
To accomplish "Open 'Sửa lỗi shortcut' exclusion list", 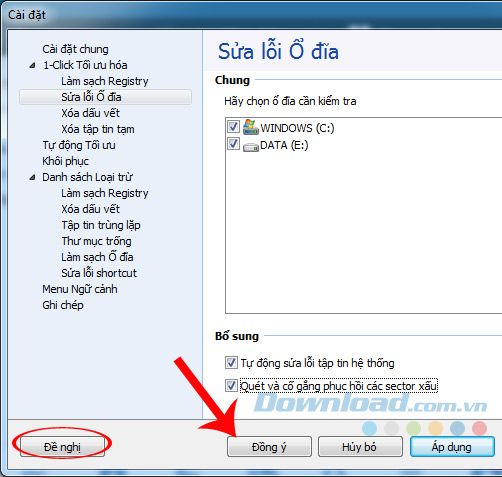I will (x=99, y=273).
